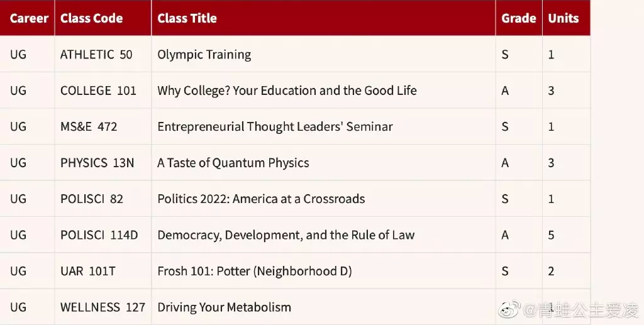Open Driving Your Metabolism class title
644x325 pixels.
point(224,307)
